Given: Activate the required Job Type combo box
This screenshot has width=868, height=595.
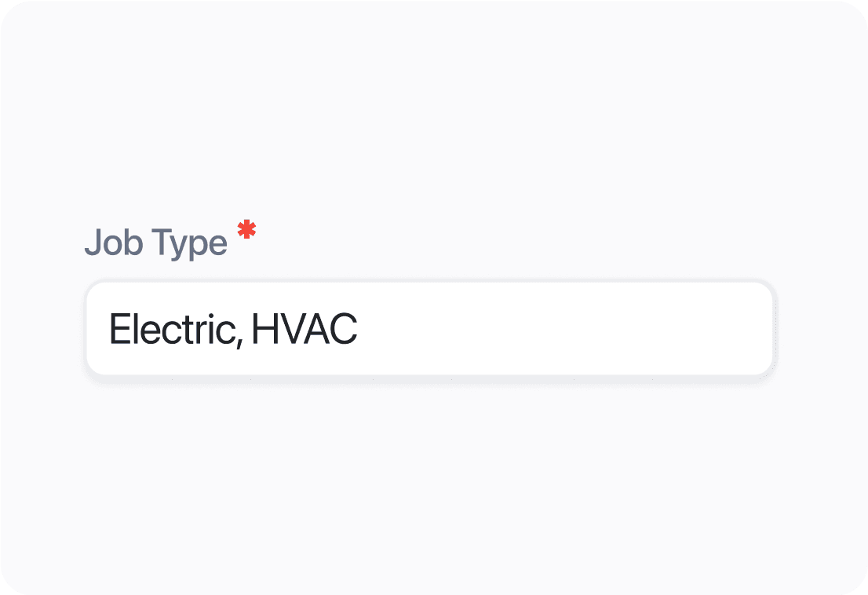Looking at the screenshot, I should point(429,329).
